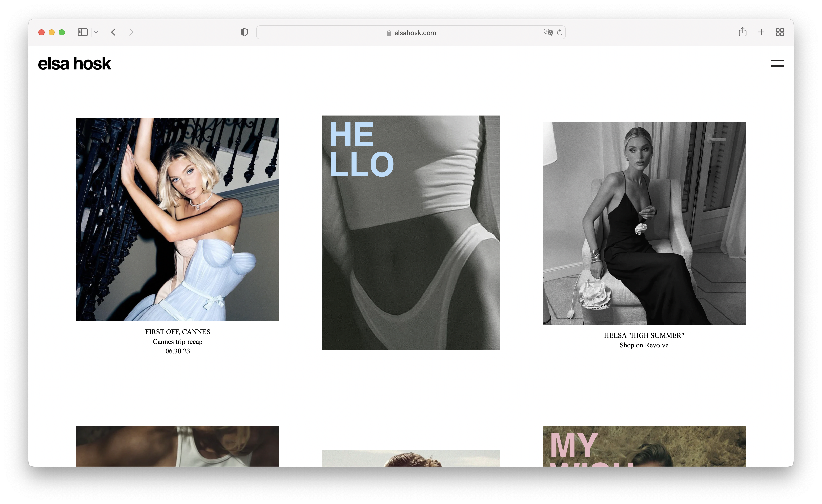Viewport: 822px width, 504px height.
Task: Click the HELSA "HIGH SUMMER" title
Action: (644, 335)
